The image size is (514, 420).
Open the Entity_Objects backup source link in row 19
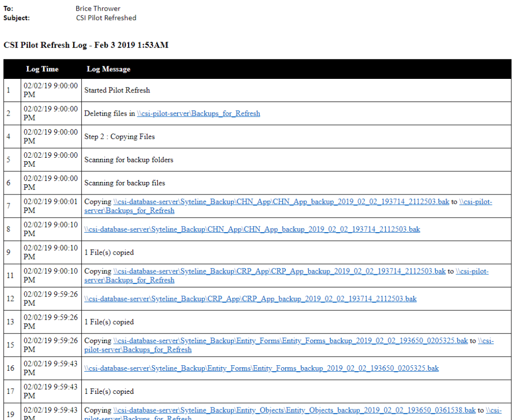(294, 410)
